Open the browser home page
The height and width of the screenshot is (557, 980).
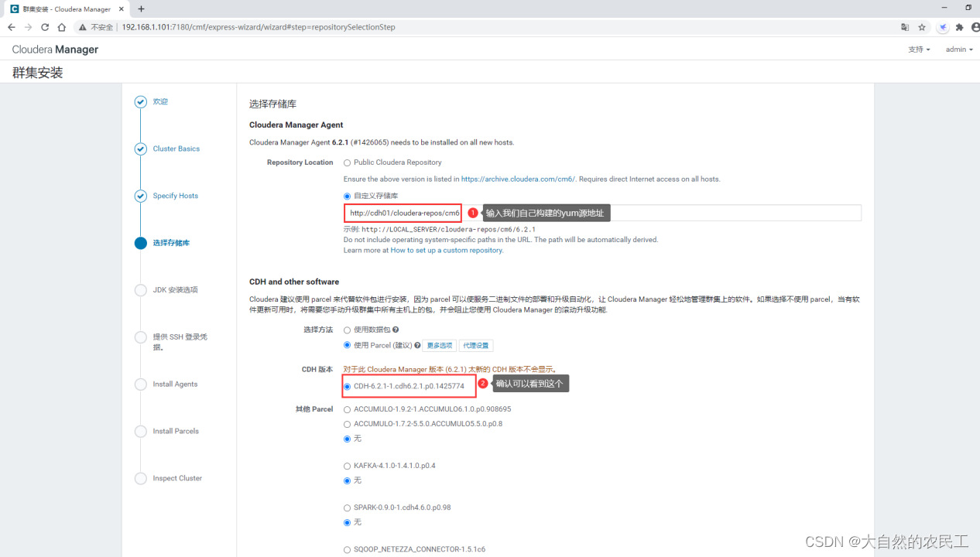click(62, 27)
